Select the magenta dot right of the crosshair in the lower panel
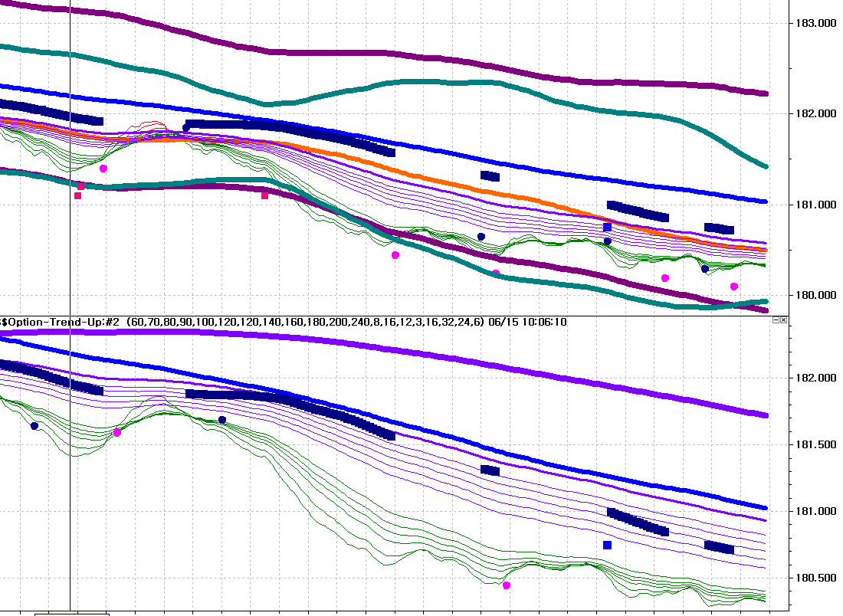This screenshot has width=843, height=616. coord(117,433)
